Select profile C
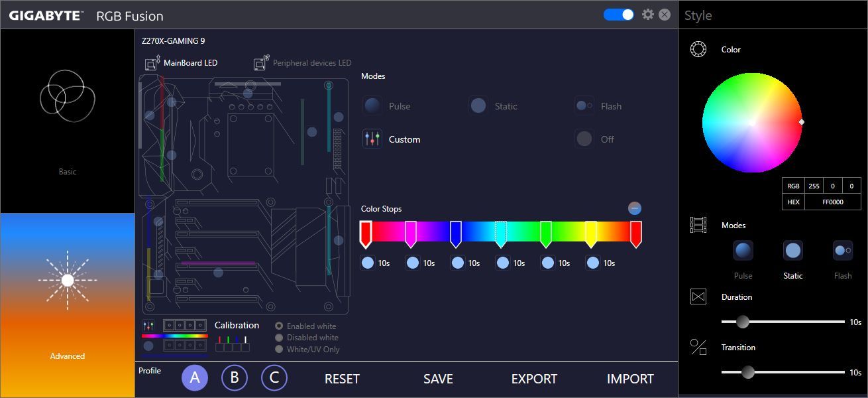 [274, 378]
